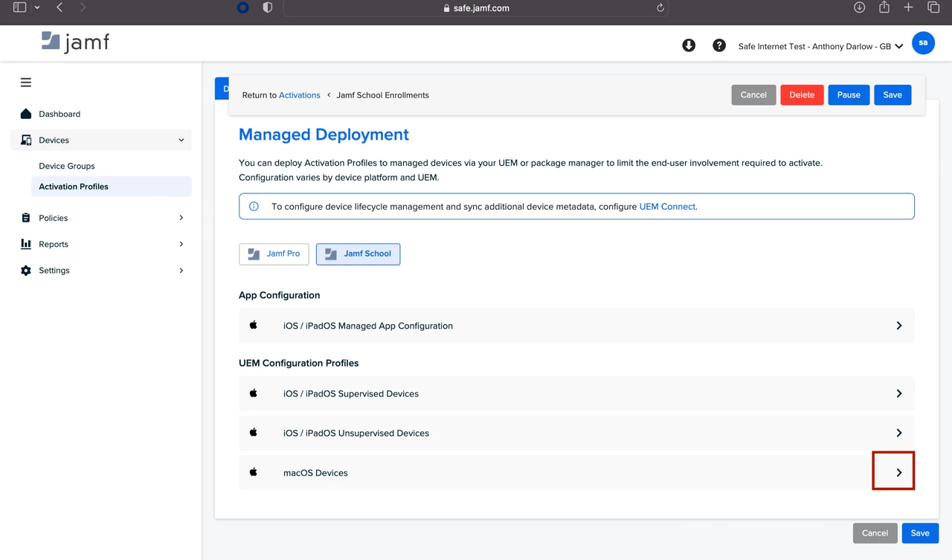This screenshot has width=952, height=560.
Task: Click the Jamf logo
Action: 75,42
